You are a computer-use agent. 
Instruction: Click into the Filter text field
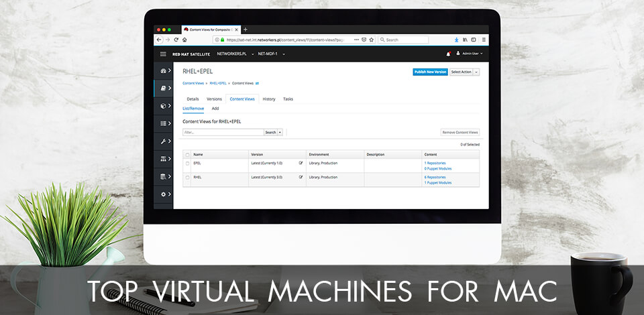click(x=223, y=132)
